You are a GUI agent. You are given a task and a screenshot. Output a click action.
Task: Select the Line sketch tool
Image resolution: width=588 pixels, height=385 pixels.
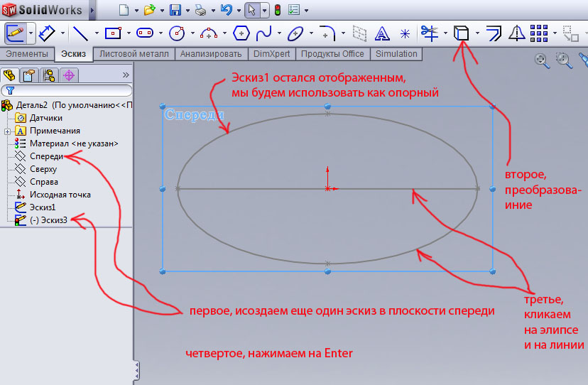80,33
